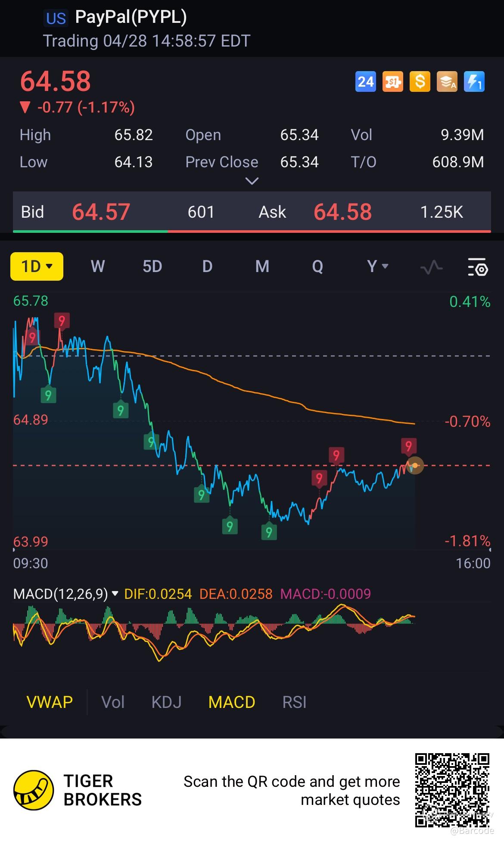The image size is (504, 842).
Task: Tap the blue lightning bolt badge
Action: click(474, 81)
